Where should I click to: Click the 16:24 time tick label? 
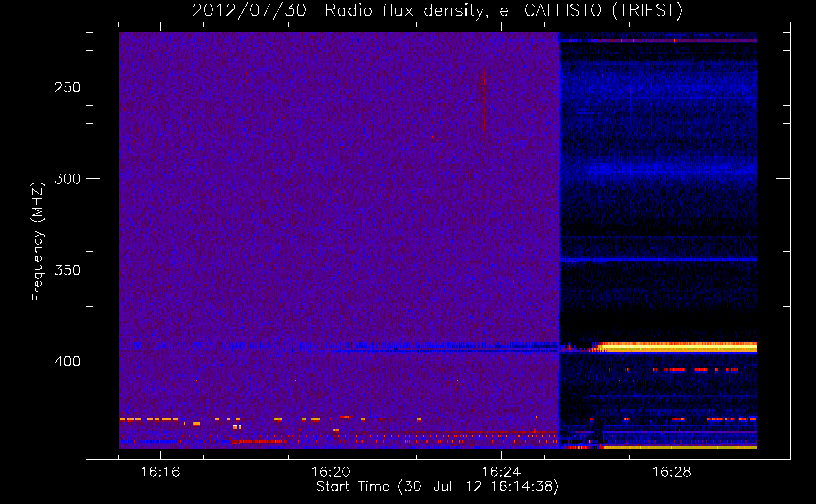(x=501, y=472)
